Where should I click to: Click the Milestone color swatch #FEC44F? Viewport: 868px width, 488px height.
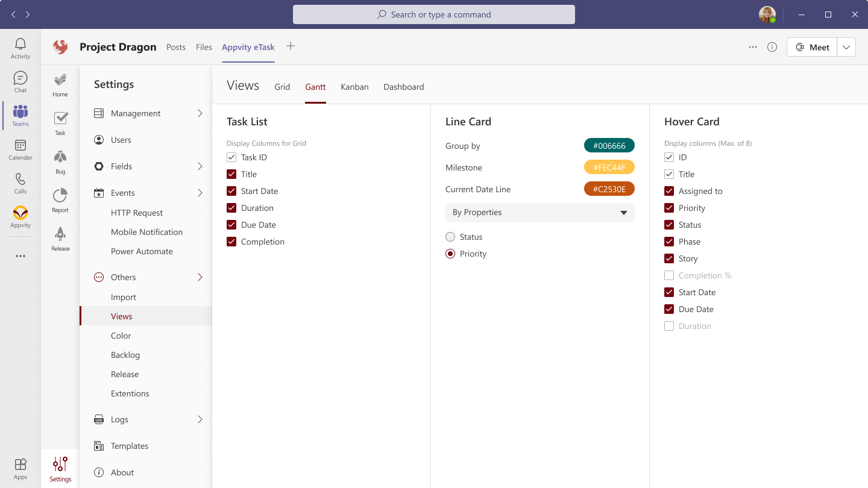pyautogui.click(x=609, y=167)
